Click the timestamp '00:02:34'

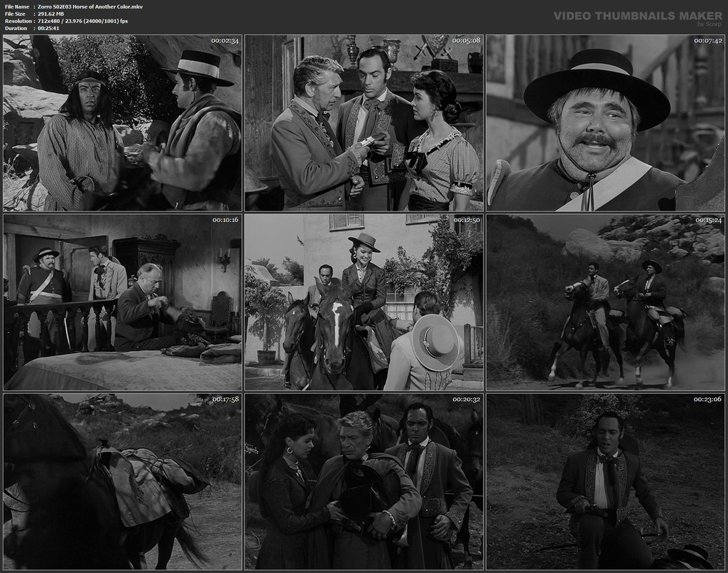225,41
